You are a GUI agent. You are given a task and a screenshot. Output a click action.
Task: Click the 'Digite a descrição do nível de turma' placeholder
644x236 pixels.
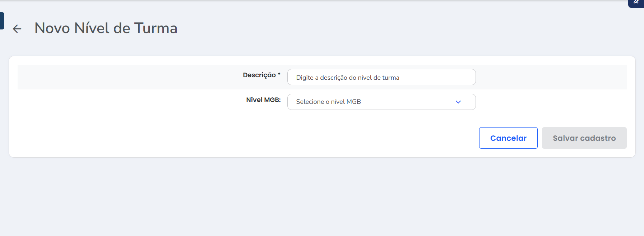tap(347, 78)
